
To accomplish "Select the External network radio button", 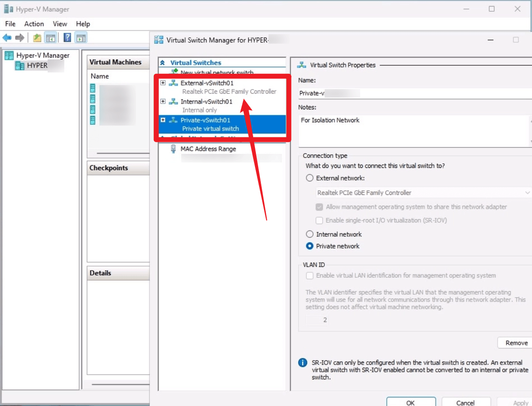I will click(x=309, y=178).
